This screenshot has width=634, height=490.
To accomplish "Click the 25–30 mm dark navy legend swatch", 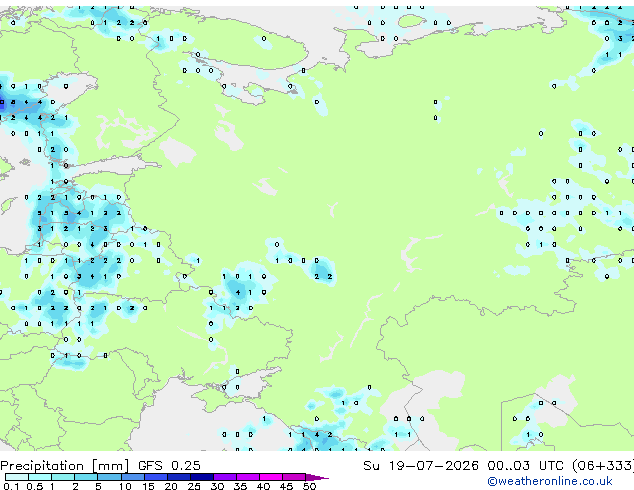I will coord(201,477).
